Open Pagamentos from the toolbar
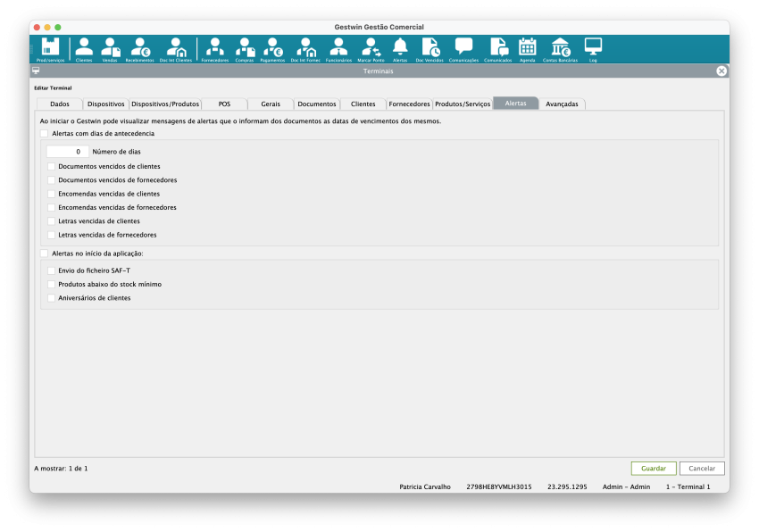 pos(272,48)
